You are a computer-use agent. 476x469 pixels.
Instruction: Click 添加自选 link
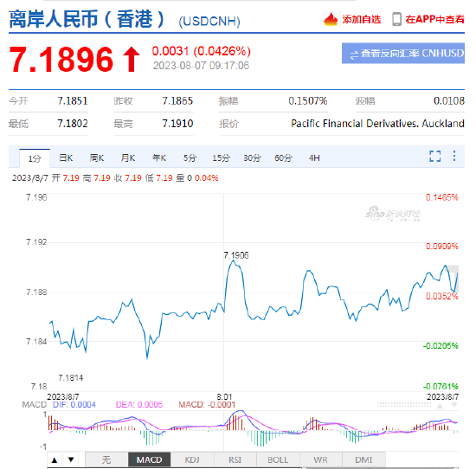click(361, 19)
